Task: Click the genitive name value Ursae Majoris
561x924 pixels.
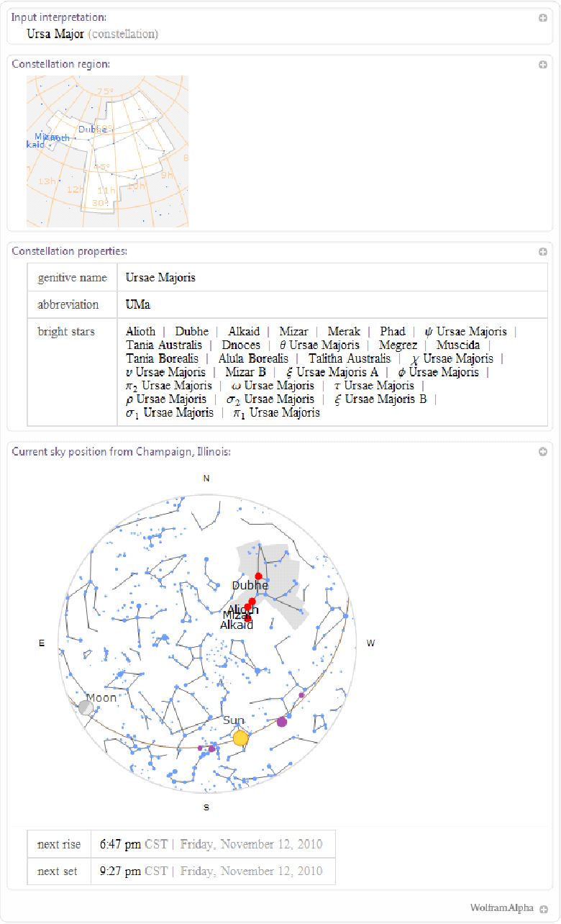Action: tap(160, 278)
